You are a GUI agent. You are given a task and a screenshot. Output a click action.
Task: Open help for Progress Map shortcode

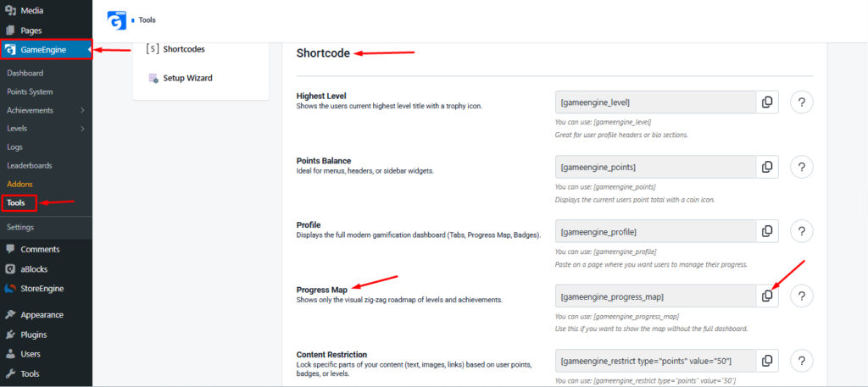point(802,296)
